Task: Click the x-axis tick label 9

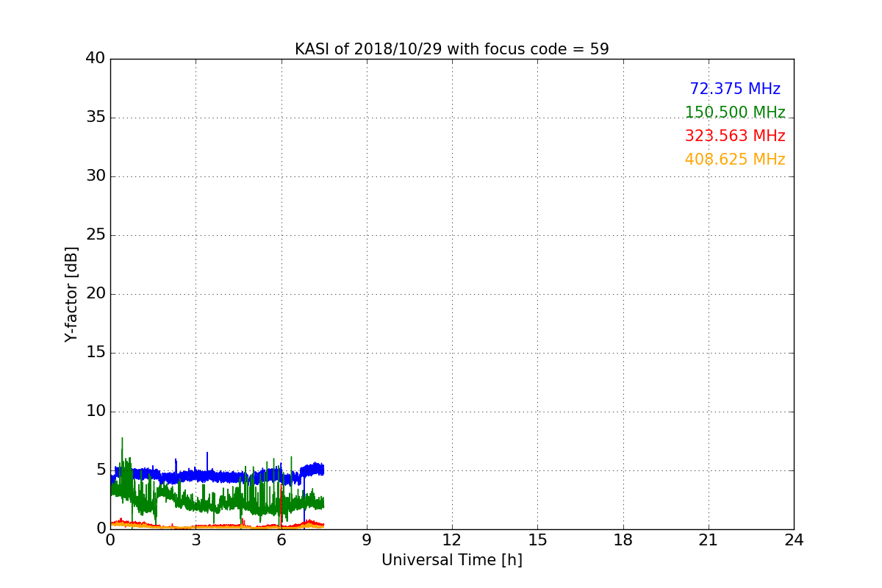Action: coord(367,540)
